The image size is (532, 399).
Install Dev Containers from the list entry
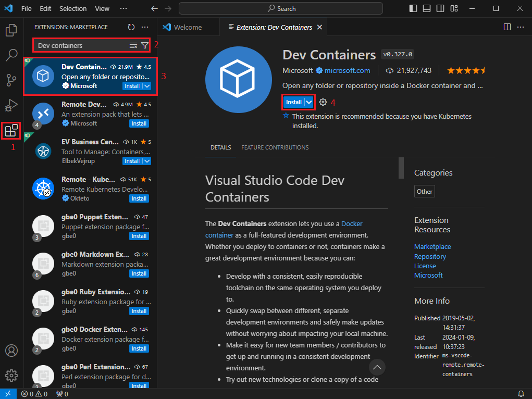[132, 86]
